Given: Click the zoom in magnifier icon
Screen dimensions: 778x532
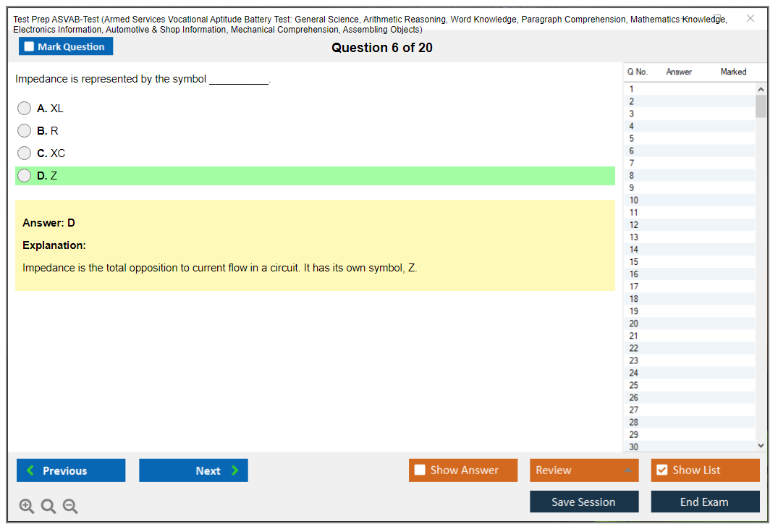Looking at the screenshot, I should pyautogui.click(x=27, y=507).
